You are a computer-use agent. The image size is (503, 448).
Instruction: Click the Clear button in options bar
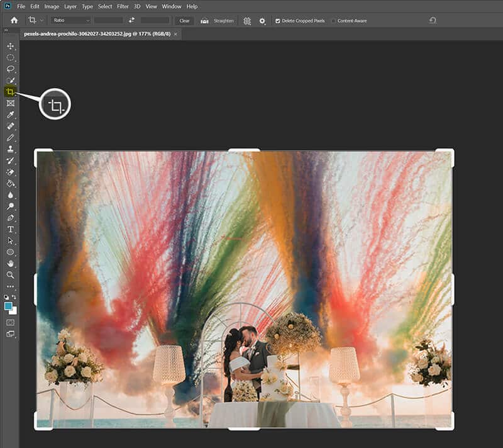coord(184,21)
